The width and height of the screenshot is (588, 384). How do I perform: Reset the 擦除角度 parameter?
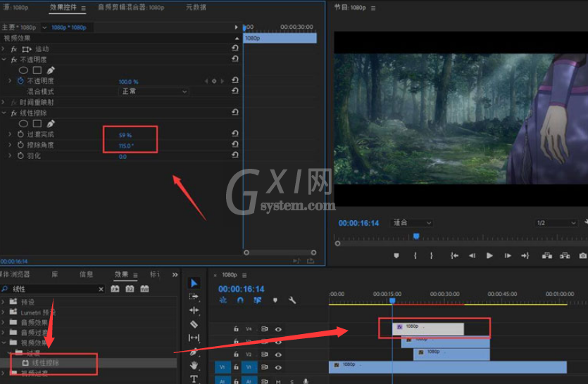235,144
